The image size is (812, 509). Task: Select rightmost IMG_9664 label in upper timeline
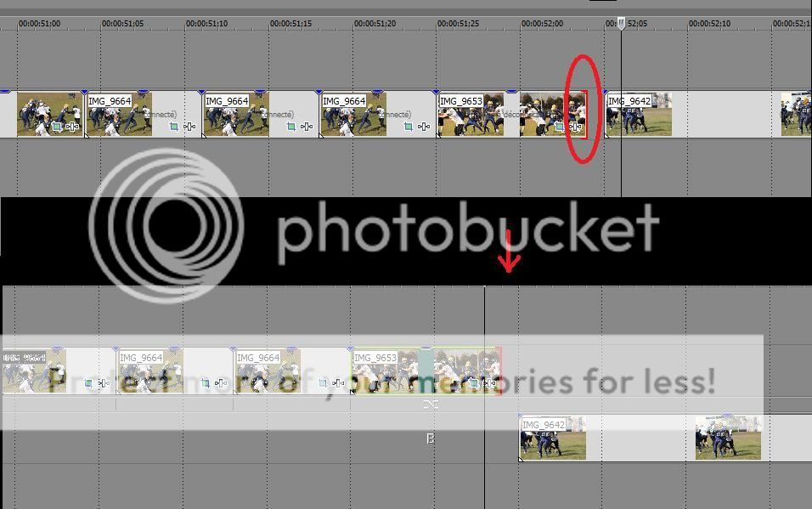(344, 100)
